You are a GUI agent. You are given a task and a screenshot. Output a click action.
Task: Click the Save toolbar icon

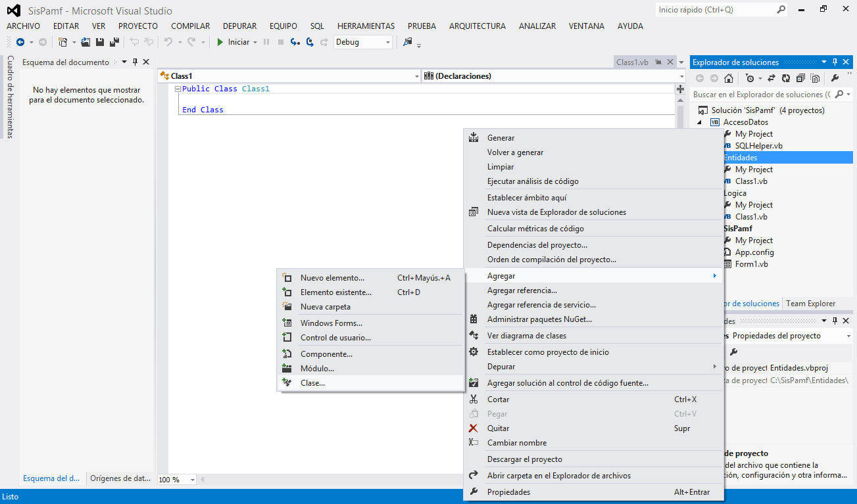tap(100, 42)
